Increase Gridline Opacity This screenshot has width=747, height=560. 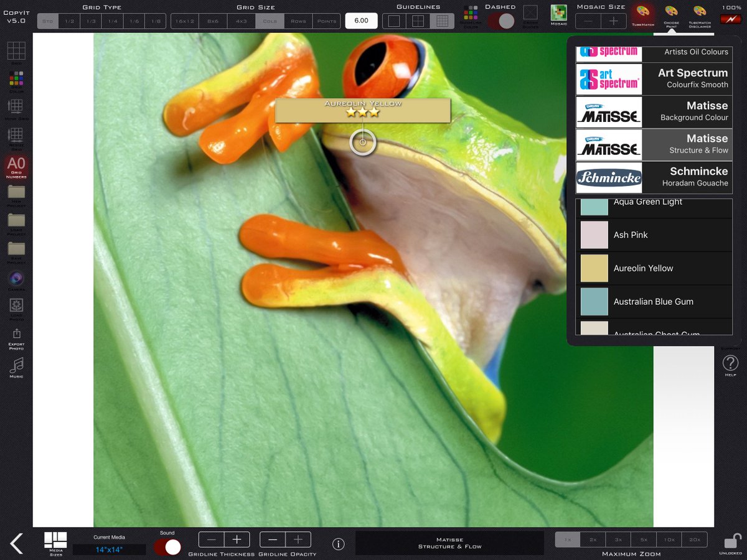(298, 539)
